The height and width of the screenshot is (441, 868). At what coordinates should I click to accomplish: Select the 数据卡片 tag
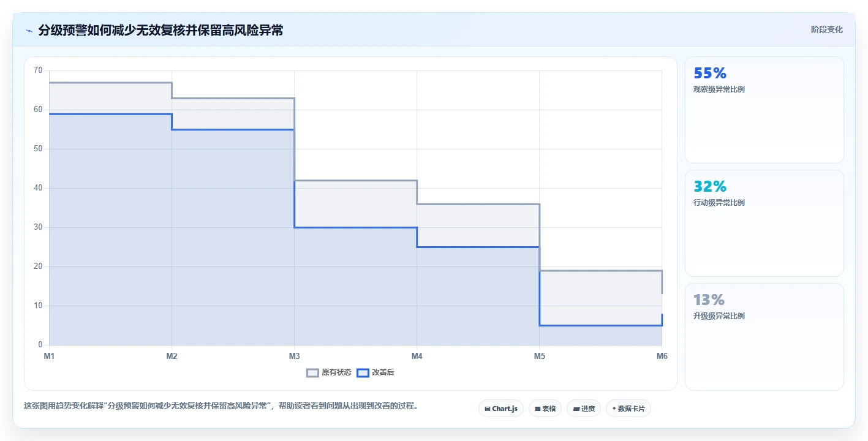(x=628, y=409)
